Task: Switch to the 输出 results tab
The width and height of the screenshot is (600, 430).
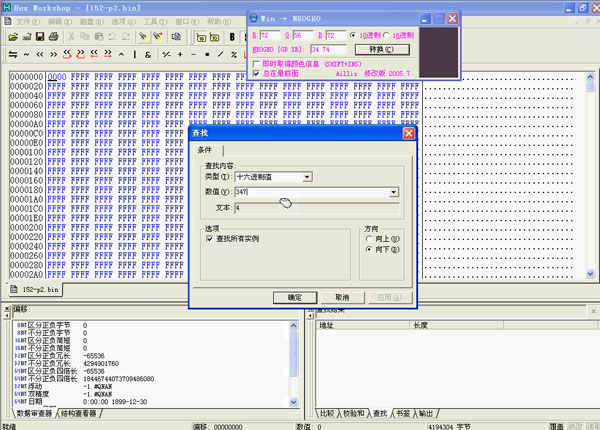Action: [426, 414]
